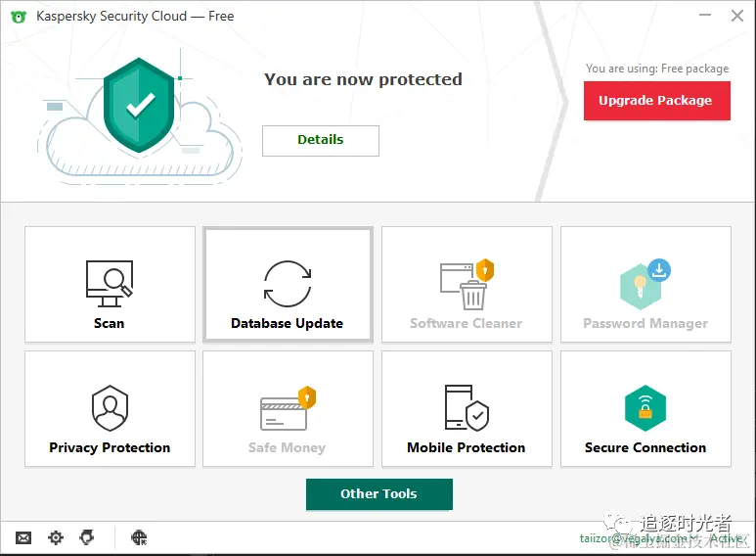Open Mobile Protection

467,409
